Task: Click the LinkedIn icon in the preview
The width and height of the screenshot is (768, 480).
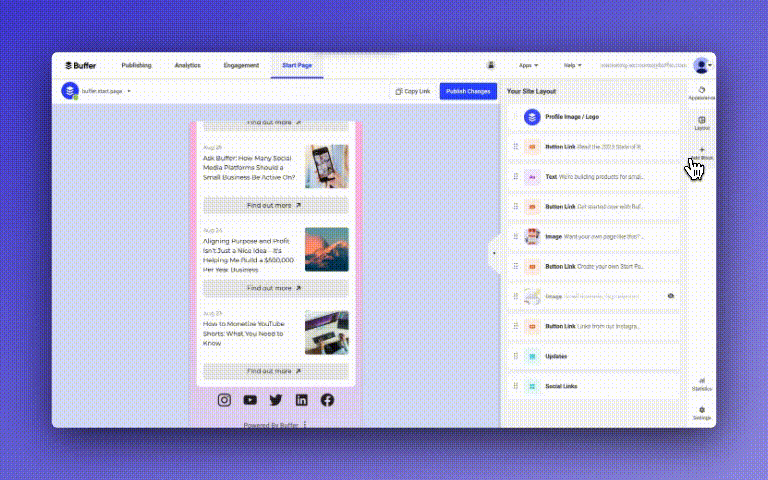Action: pos(302,400)
